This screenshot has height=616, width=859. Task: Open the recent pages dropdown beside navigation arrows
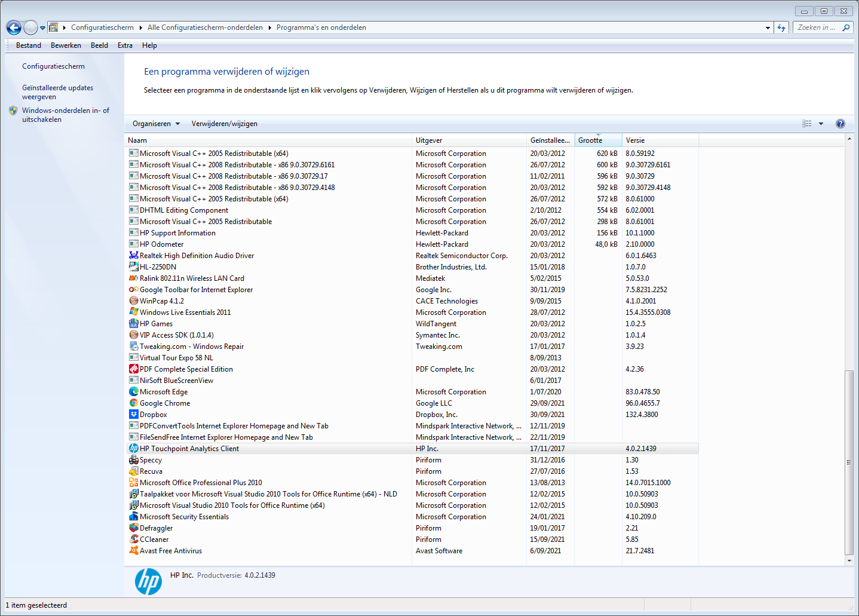[42, 27]
